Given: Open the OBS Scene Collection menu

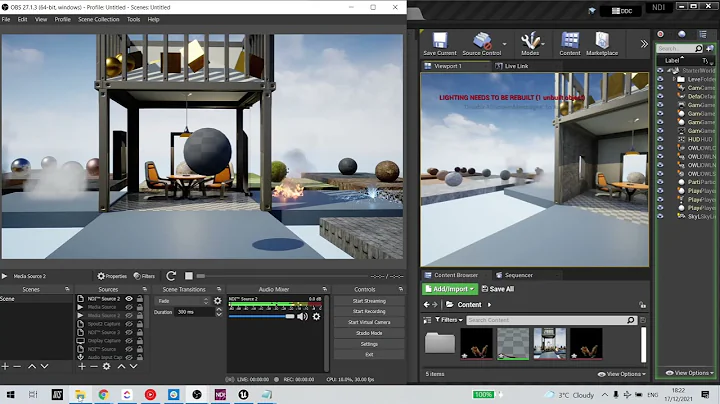Looking at the screenshot, I should (98, 19).
